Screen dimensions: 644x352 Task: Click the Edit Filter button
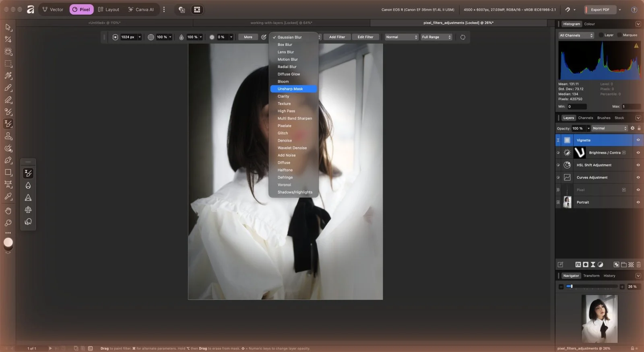[x=365, y=37]
